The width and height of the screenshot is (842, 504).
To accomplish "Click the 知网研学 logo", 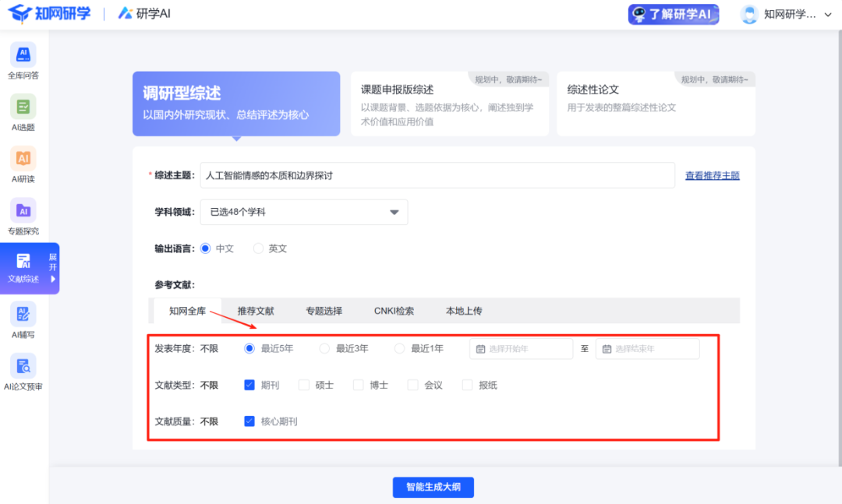I will click(49, 14).
